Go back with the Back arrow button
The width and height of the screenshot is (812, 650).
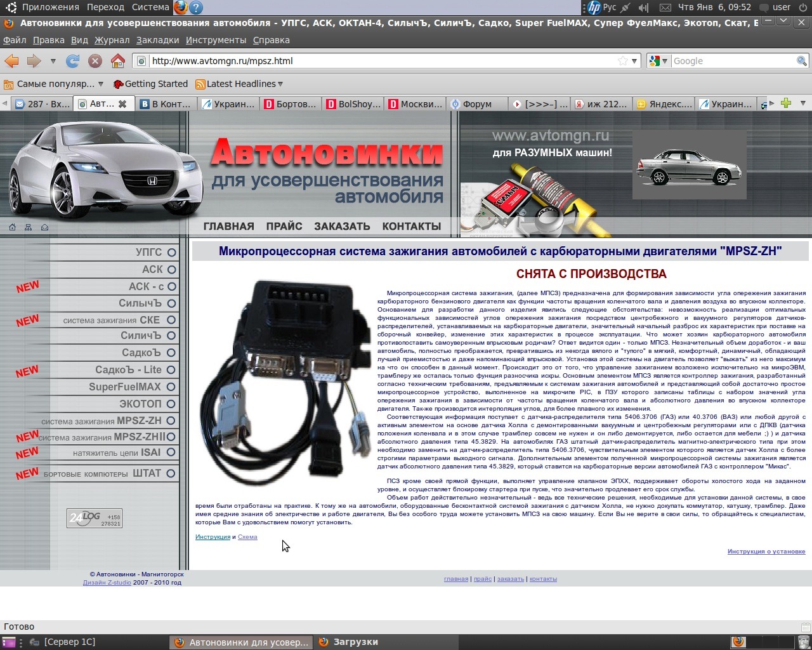point(11,61)
